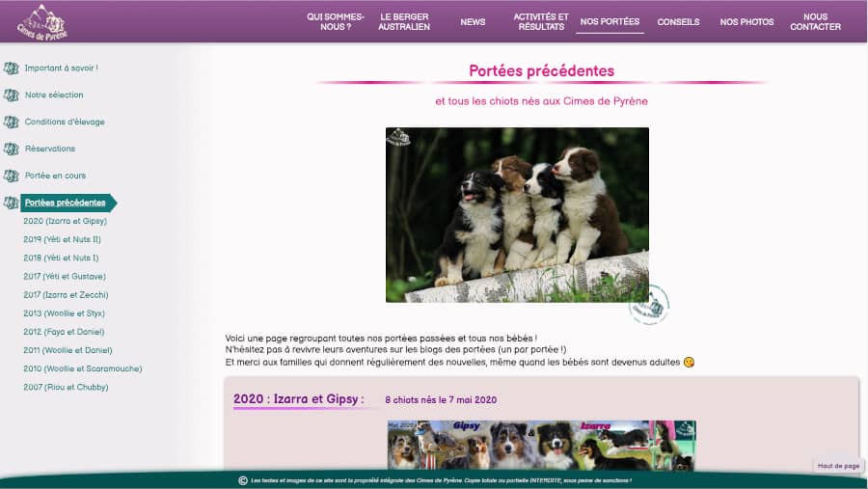Open the Nos Photos section

(746, 21)
